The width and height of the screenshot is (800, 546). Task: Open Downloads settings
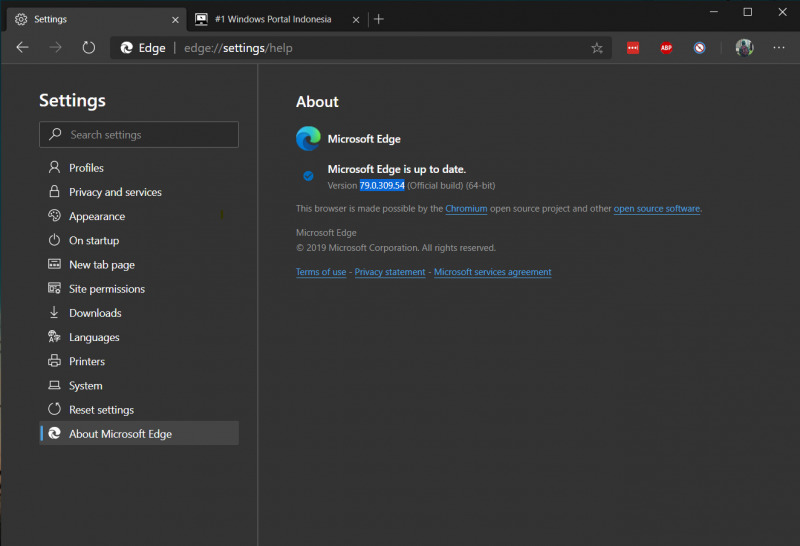pos(139,313)
